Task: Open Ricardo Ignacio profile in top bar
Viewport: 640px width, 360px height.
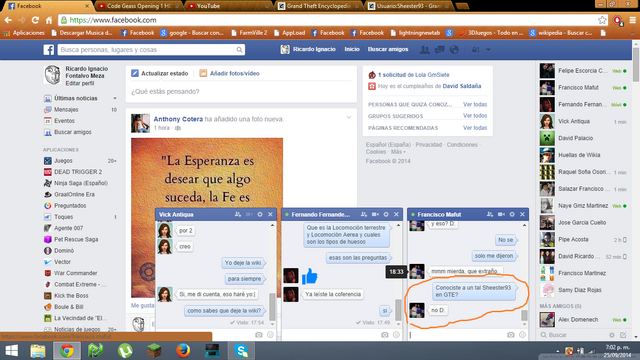Action: (308, 49)
